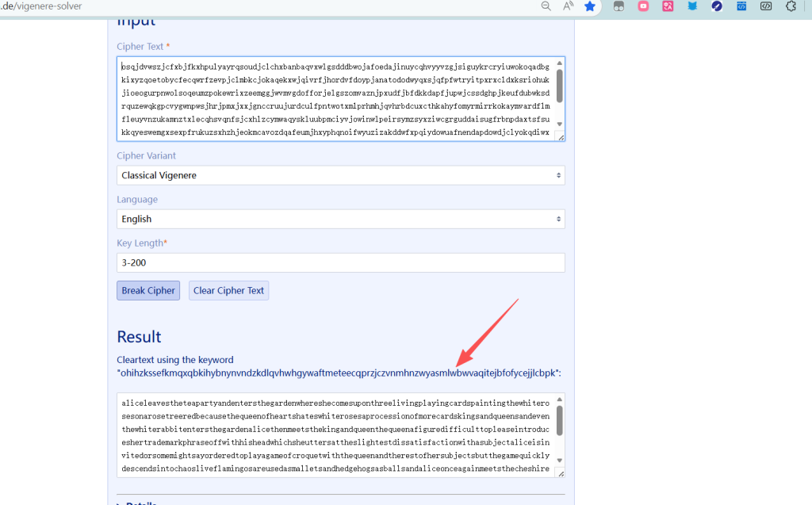The width and height of the screenshot is (812, 505).
Task: Open the blue cat extension icon
Action: pos(692,6)
